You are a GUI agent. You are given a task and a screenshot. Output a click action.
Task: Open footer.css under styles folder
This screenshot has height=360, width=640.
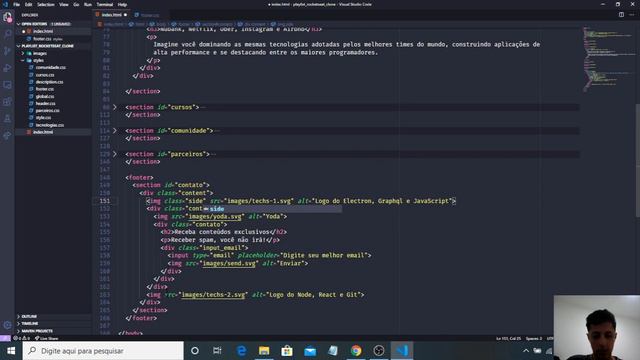(x=44, y=89)
